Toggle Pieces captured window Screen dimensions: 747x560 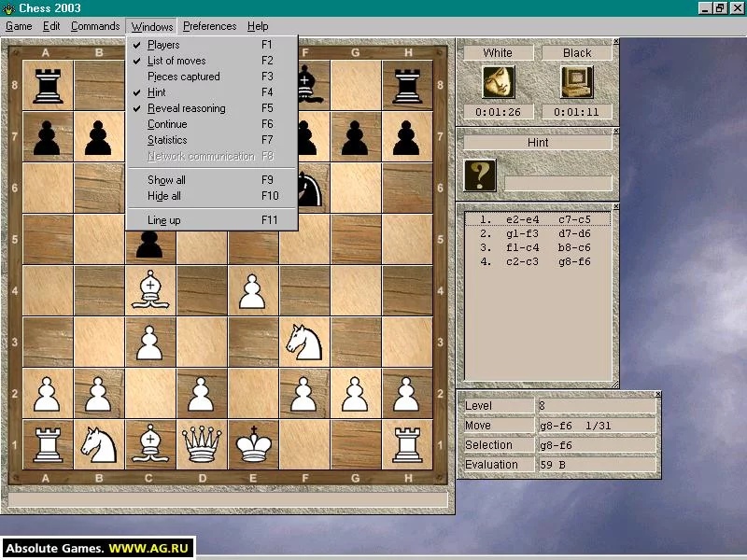tap(212, 77)
